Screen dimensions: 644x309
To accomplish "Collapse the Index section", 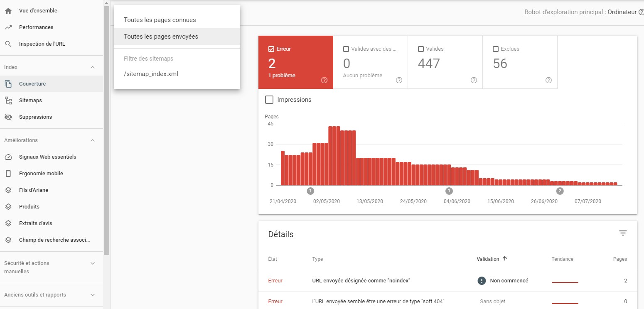I will [93, 67].
